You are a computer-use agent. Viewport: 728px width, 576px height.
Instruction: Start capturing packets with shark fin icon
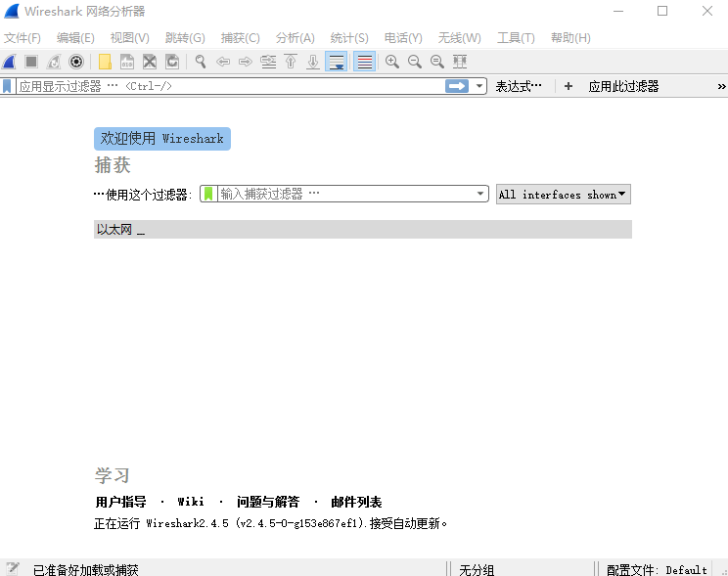pyautogui.click(x=9, y=62)
